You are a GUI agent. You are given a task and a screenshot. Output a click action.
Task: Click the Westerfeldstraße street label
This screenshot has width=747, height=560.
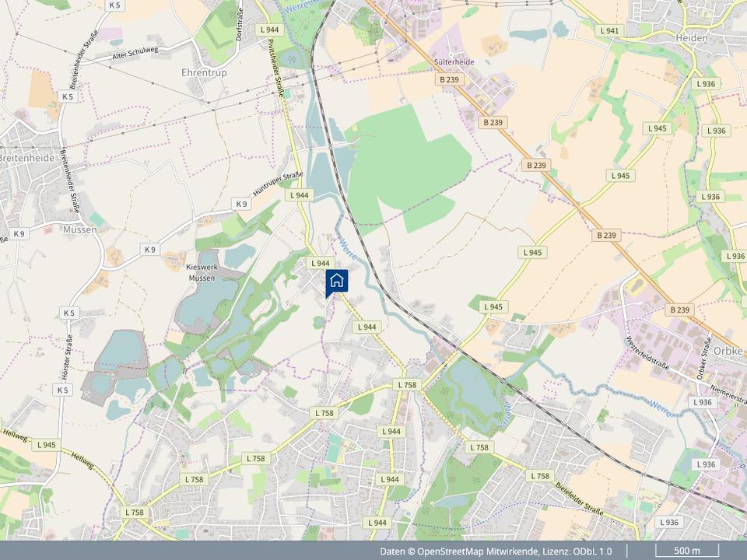pyautogui.click(x=647, y=353)
